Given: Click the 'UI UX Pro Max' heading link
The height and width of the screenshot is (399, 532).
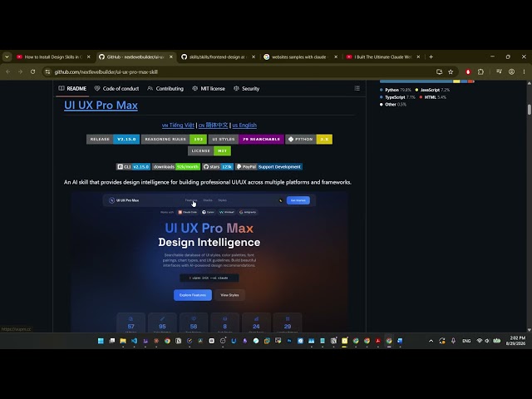Looking at the screenshot, I should click(101, 106).
